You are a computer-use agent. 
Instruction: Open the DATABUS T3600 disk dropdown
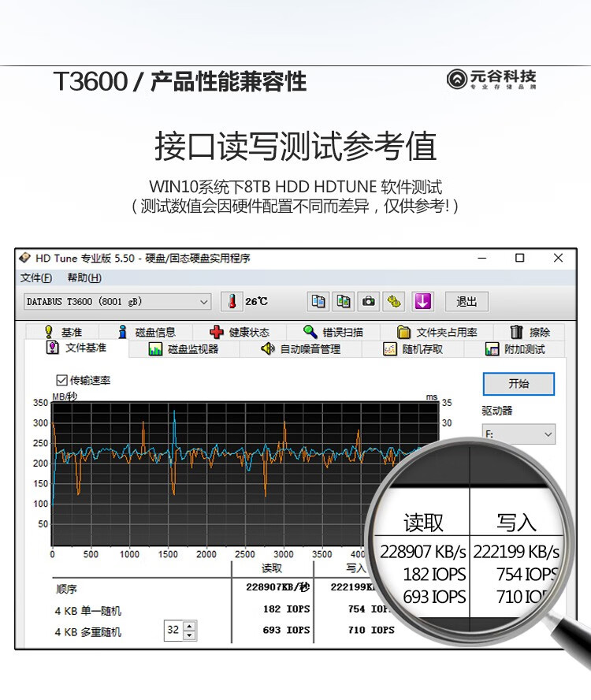pos(117,302)
